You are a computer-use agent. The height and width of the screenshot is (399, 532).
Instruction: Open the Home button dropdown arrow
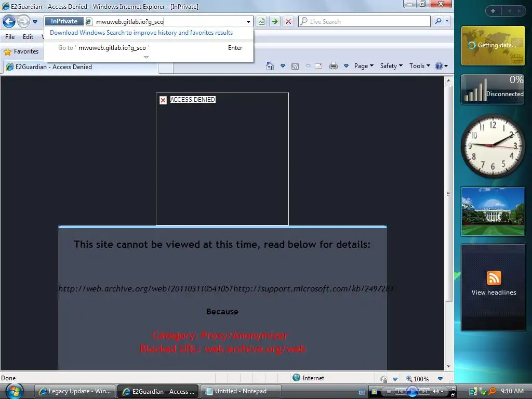coord(283,66)
